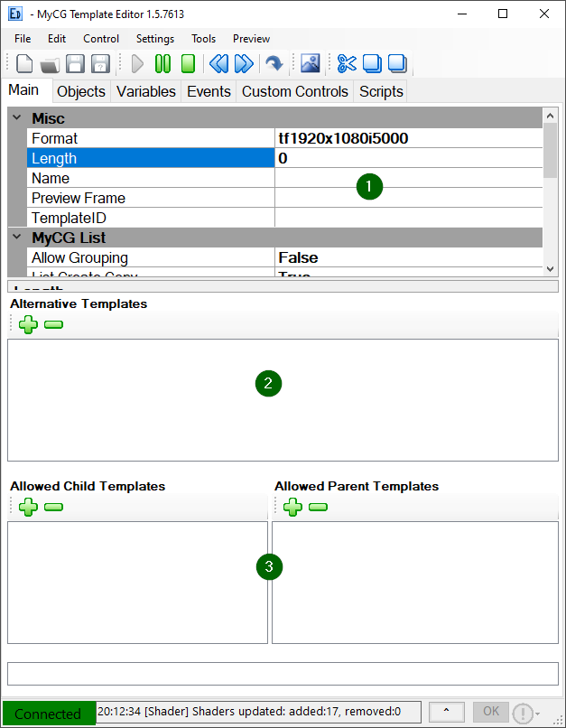Add an alternative template with the plus icon
Image resolution: width=566 pixels, height=728 pixels.
28,324
